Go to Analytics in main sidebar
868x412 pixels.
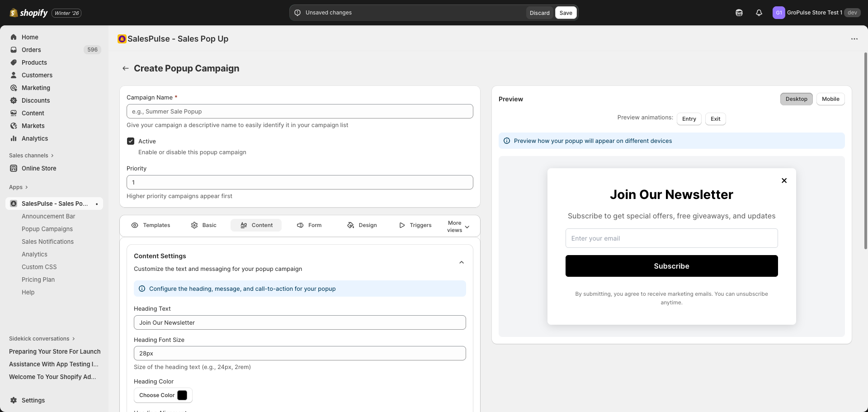(34, 138)
